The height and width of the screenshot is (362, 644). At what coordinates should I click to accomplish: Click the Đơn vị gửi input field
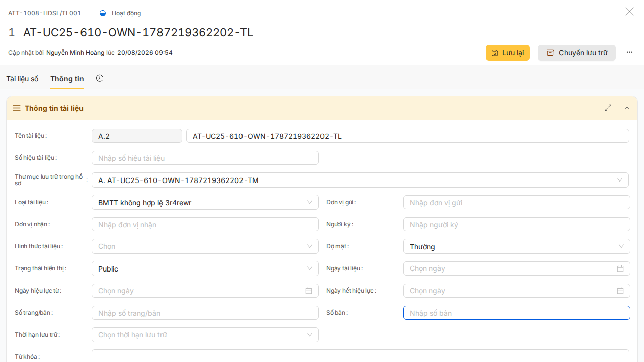tap(517, 202)
